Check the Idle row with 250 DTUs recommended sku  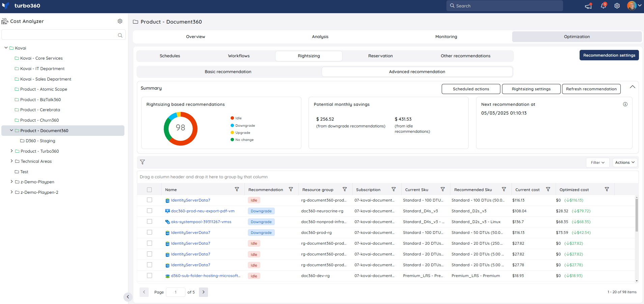click(x=149, y=243)
